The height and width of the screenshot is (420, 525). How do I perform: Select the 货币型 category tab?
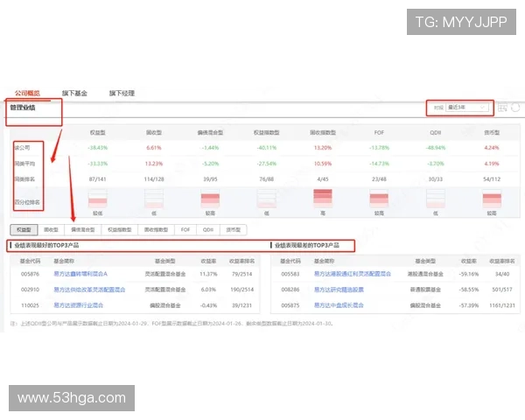[234, 230]
